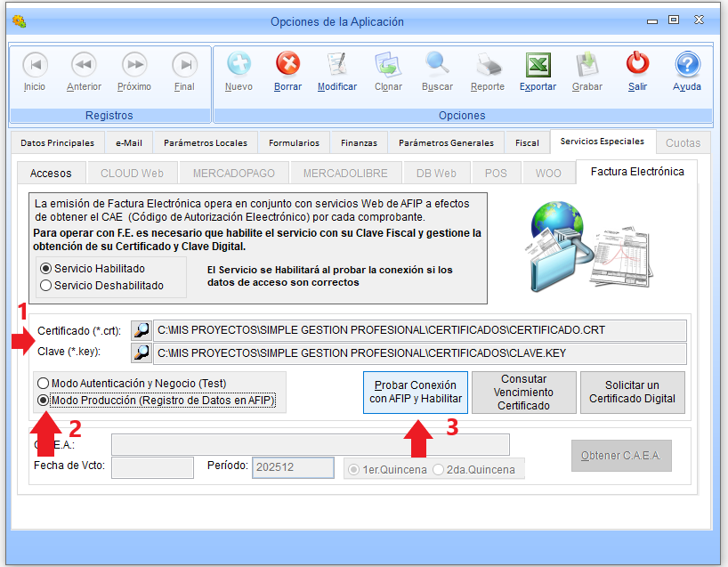Switch to the Finanzas tab
This screenshot has width=728, height=567.
tap(359, 142)
